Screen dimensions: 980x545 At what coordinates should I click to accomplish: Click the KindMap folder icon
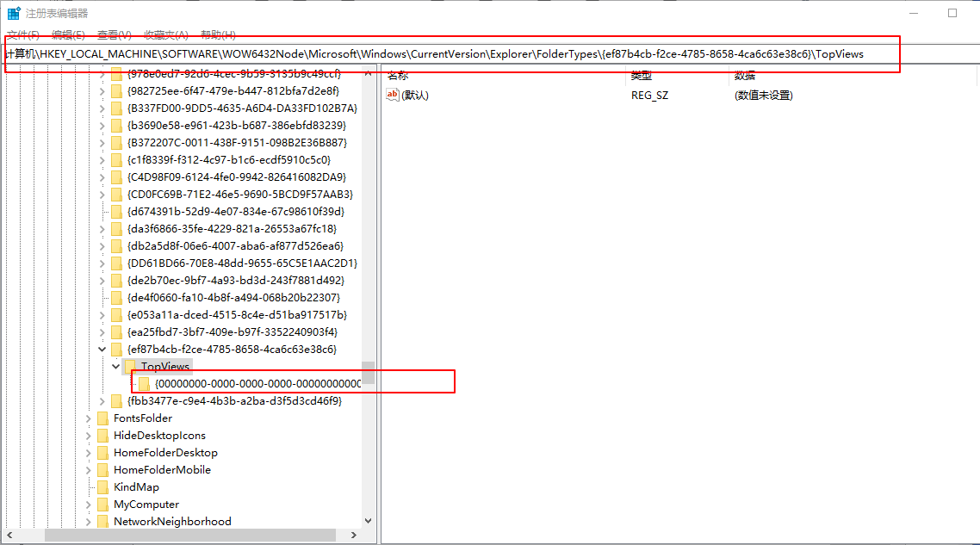click(x=102, y=486)
